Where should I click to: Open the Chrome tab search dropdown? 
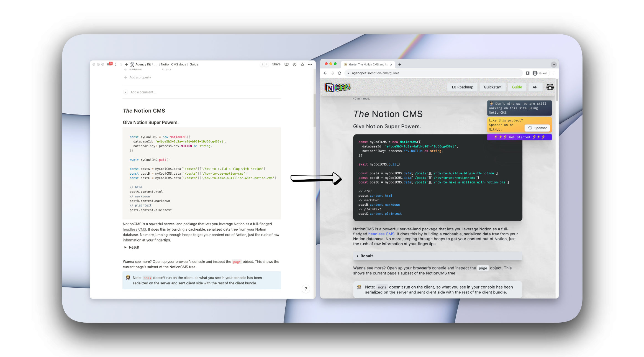(553, 65)
